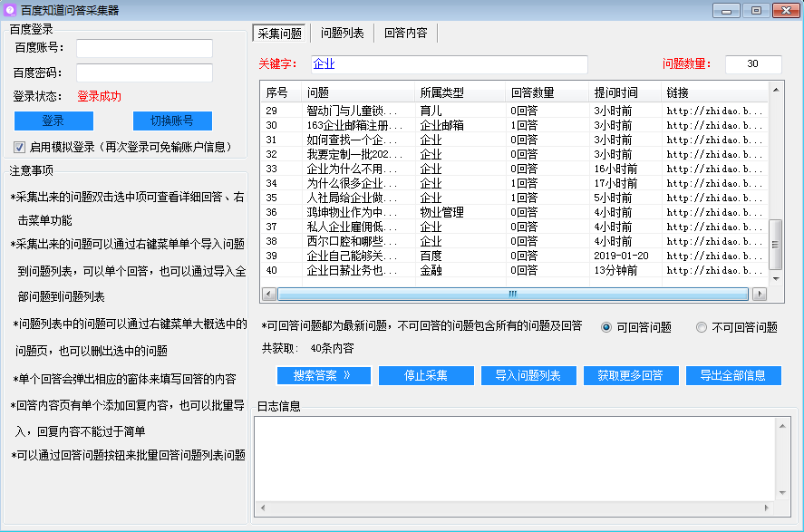Image resolution: width=804 pixels, height=532 pixels.
Task: Minimize the 百度知道问答采集器 window
Action: [726, 11]
